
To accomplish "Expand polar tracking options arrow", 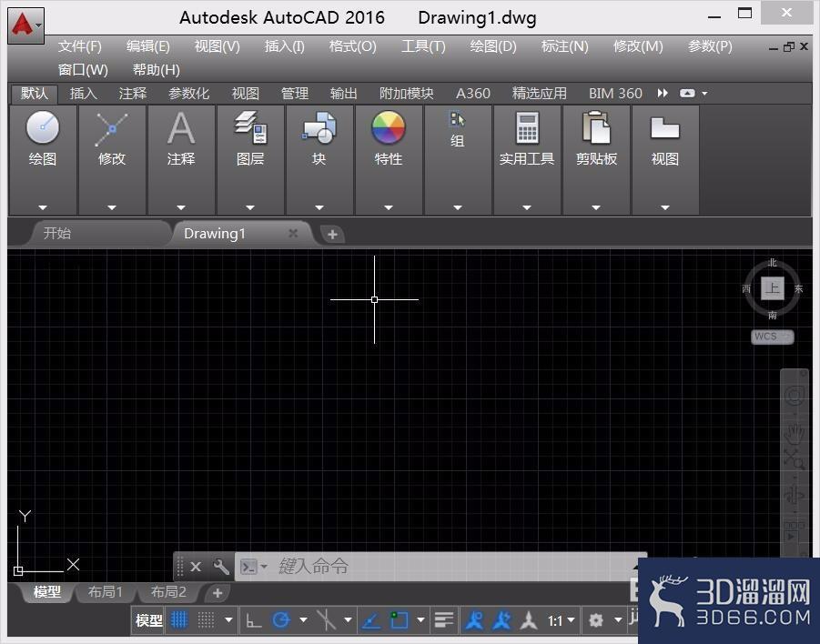I will pos(303,620).
